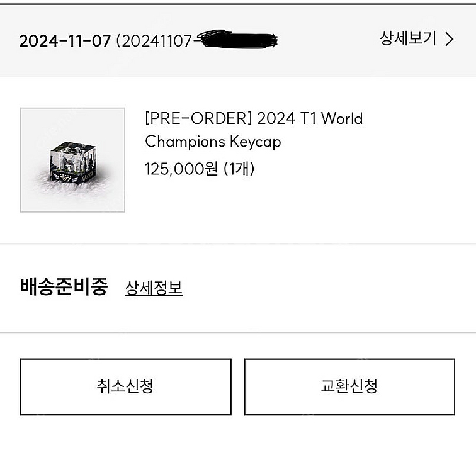This screenshot has height=472, width=476.
Task: Click the order date 2024-11-07
Action: coord(65,41)
